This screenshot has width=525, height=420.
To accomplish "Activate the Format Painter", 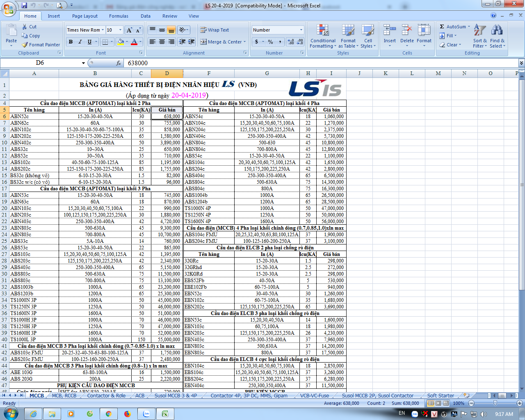I will click(41, 45).
